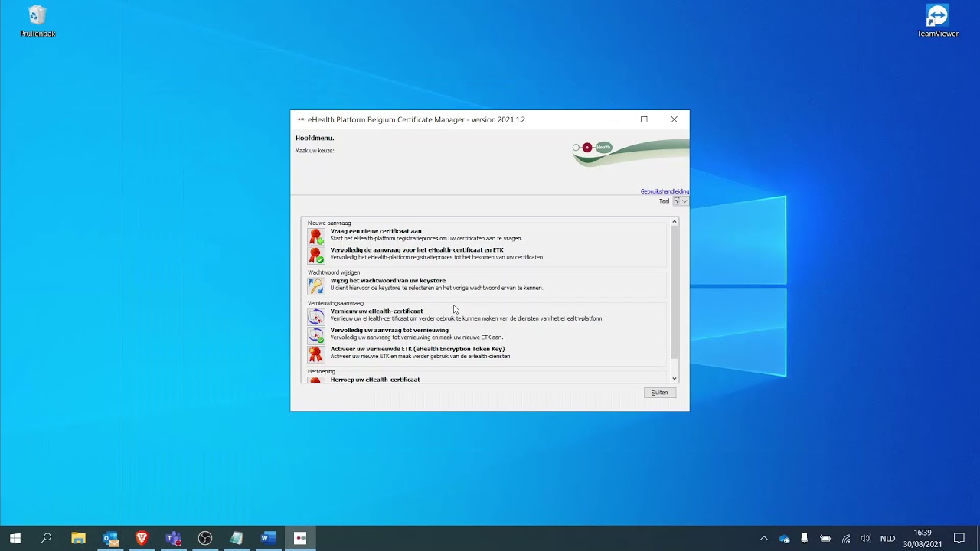980x551 pixels.
Task: Open Microsoft Teams from the taskbar
Action: click(x=173, y=538)
